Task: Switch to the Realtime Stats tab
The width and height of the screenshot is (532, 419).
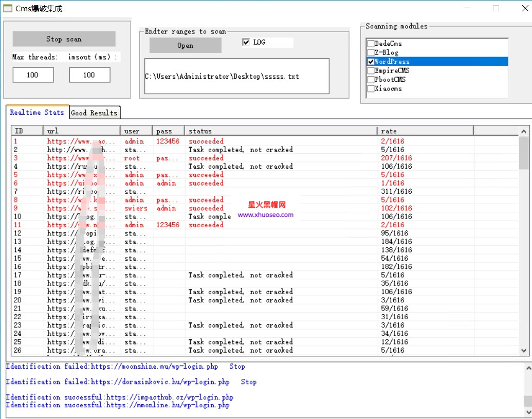Action: (x=37, y=112)
